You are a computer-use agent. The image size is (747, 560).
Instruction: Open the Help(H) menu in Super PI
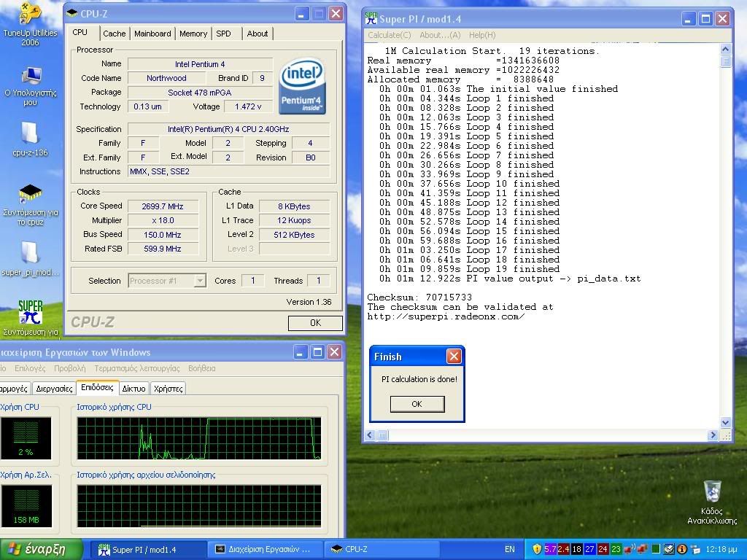[481, 35]
